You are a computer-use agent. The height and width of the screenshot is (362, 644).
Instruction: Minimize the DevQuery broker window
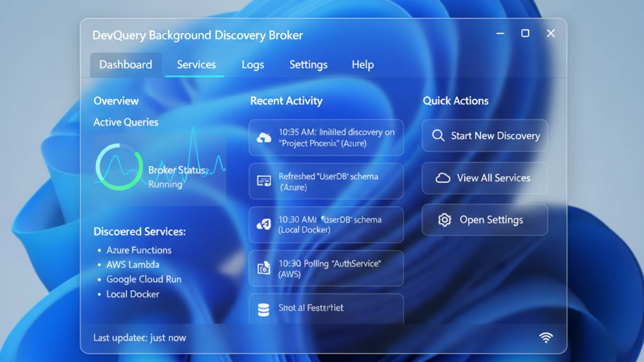coord(500,33)
